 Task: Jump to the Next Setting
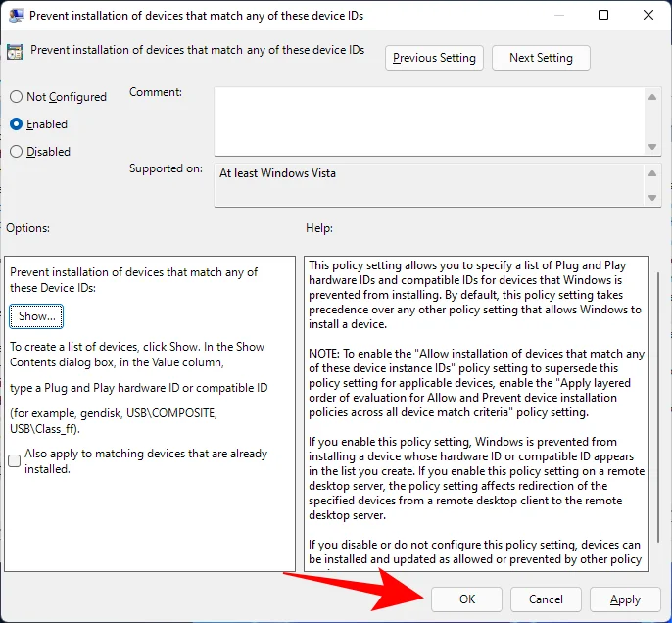(x=541, y=58)
